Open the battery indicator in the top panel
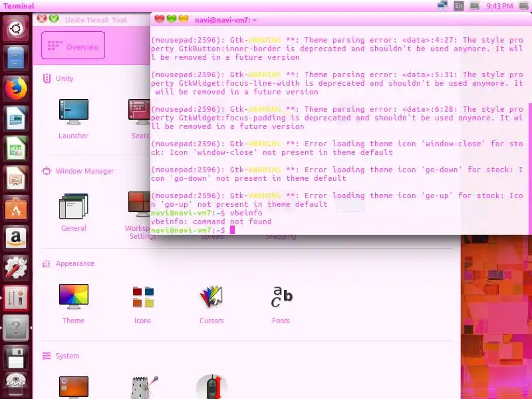 (x=474, y=6)
